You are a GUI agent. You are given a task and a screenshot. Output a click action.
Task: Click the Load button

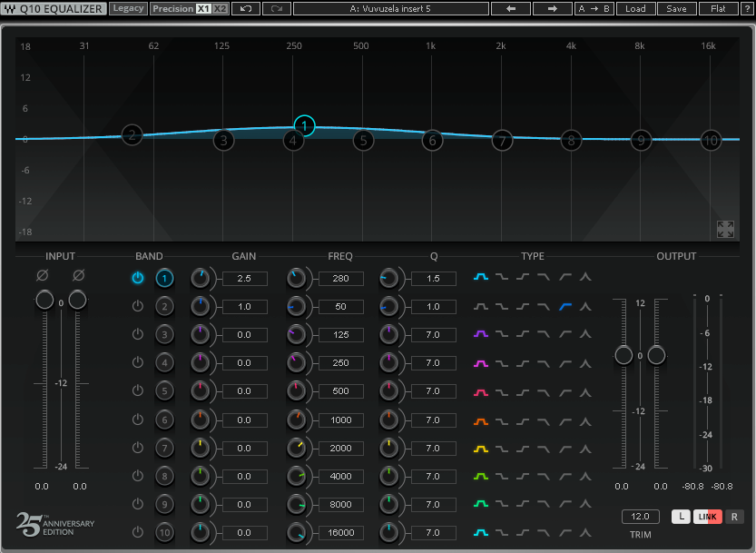(x=635, y=9)
